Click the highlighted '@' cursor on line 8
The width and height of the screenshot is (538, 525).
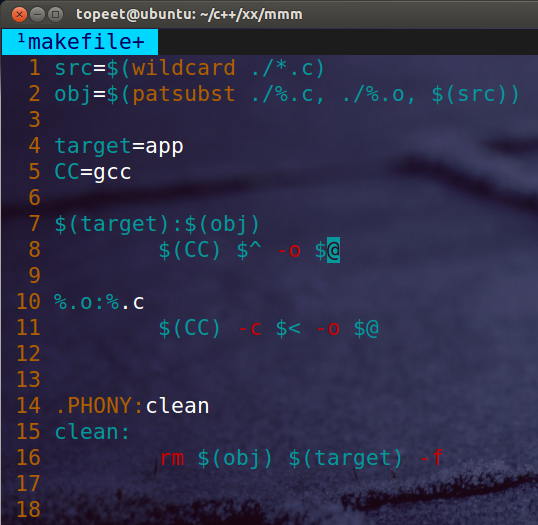[334, 250]
